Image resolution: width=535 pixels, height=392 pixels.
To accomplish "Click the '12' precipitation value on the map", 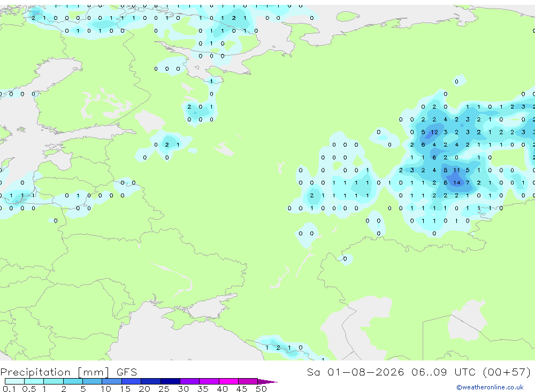I will tap(434, 132).
